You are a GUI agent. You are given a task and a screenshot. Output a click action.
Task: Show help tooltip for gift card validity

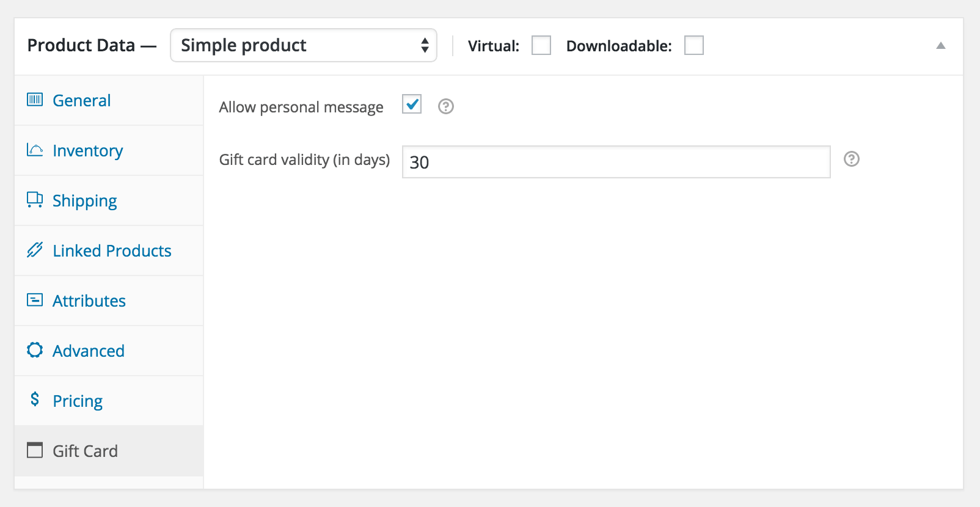coord(852,159)
